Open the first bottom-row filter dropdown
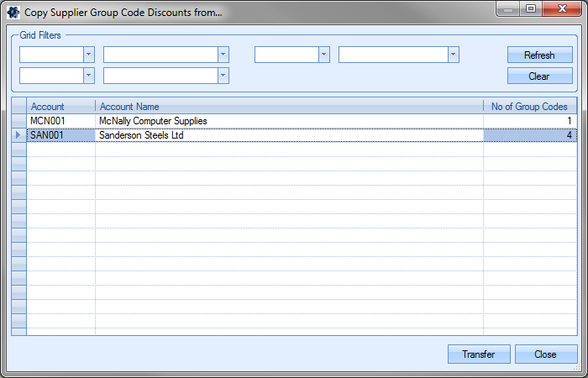The width and height of the screenshot is (588, 378). click(88, 76)
